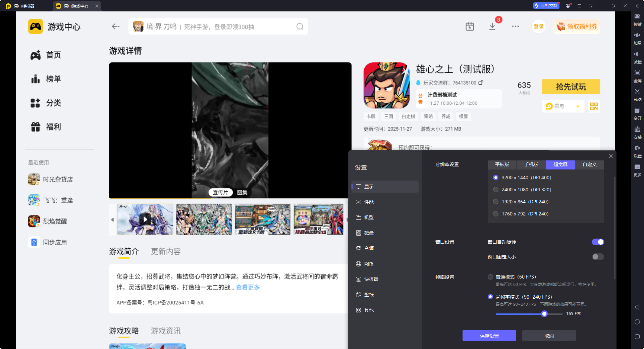644x349 pixels.
Task: Click the game search input field
Action: (x=218, y=26)
